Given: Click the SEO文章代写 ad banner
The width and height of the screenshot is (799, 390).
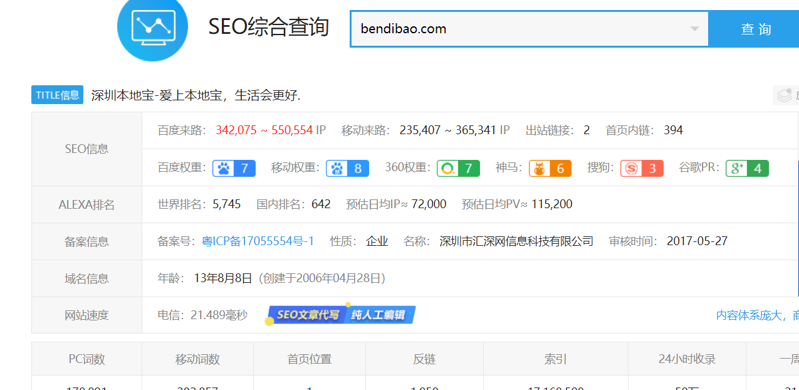Looking at the screenshot, I should (x=307, y=315).
